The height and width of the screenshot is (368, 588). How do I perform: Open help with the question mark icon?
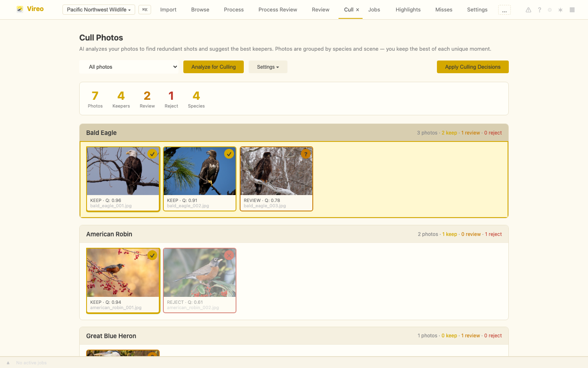[x=539, y=10]
